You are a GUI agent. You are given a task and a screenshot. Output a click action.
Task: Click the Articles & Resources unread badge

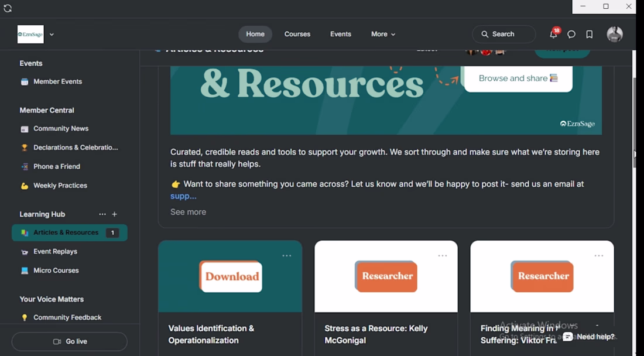coord(112,233)
